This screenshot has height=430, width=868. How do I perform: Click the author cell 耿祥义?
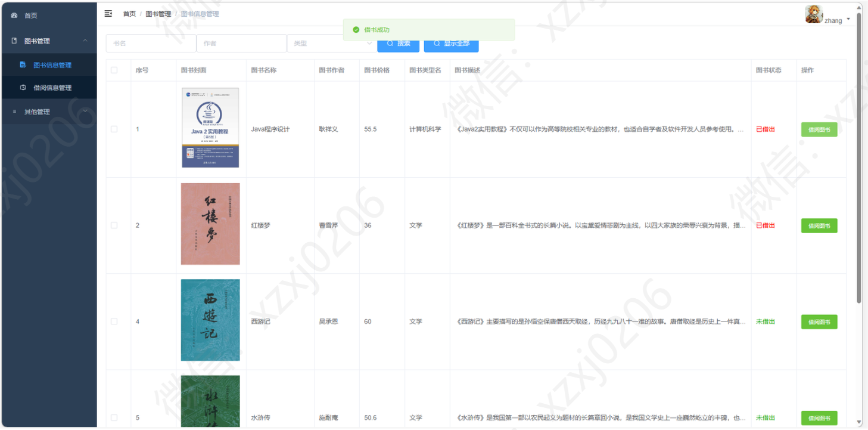pos(328,129)
